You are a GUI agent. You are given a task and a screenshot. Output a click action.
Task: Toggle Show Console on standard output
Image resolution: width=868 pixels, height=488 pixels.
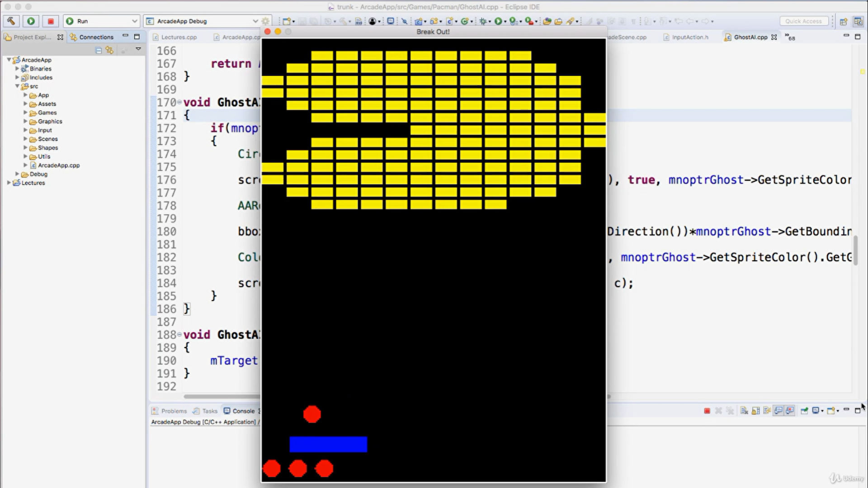(x=778, y=411)
